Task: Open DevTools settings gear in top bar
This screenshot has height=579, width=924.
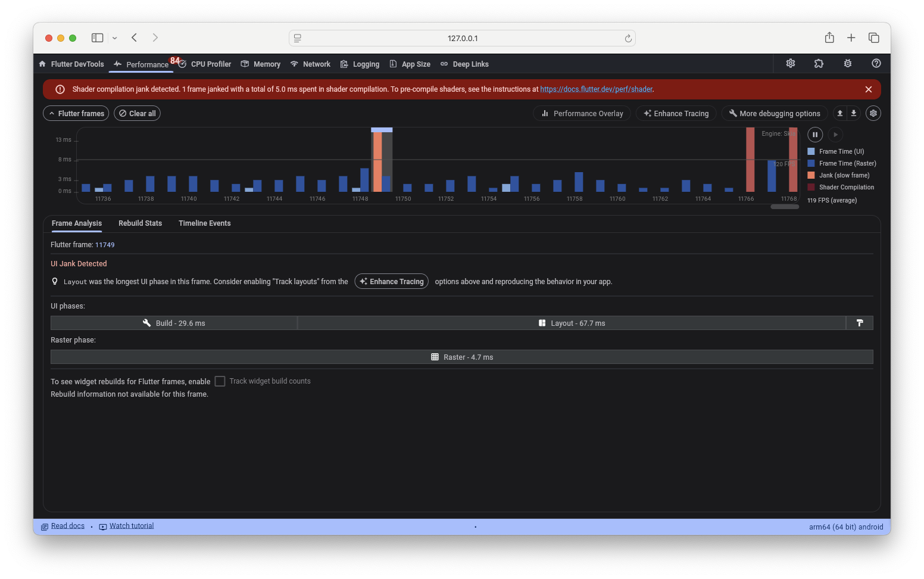Action: pos(791,63)
